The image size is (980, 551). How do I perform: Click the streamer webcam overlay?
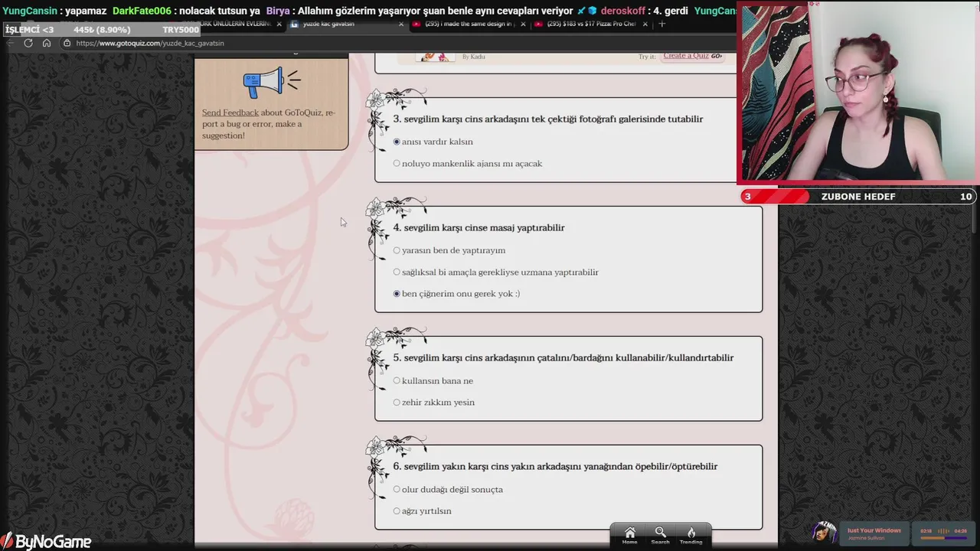(x=858, y=92)
